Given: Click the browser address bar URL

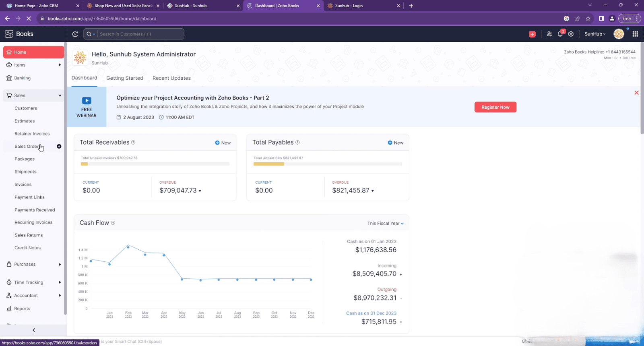Looking at the screenshot, I should click(102, 19).
